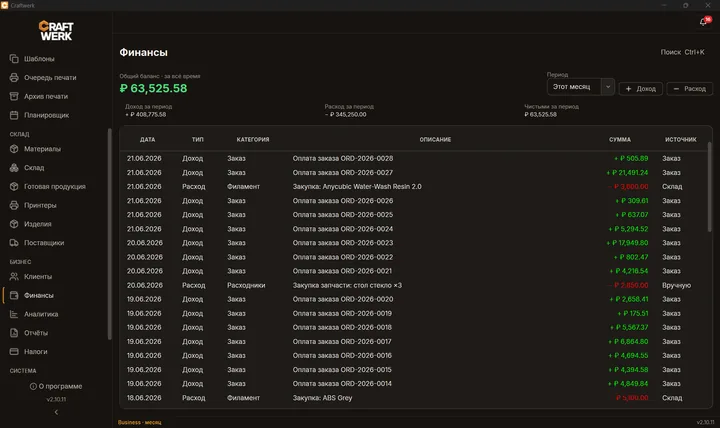This screenshot has width=720, height=428.
Task: Open О программе info link
Action: point(56,386)
